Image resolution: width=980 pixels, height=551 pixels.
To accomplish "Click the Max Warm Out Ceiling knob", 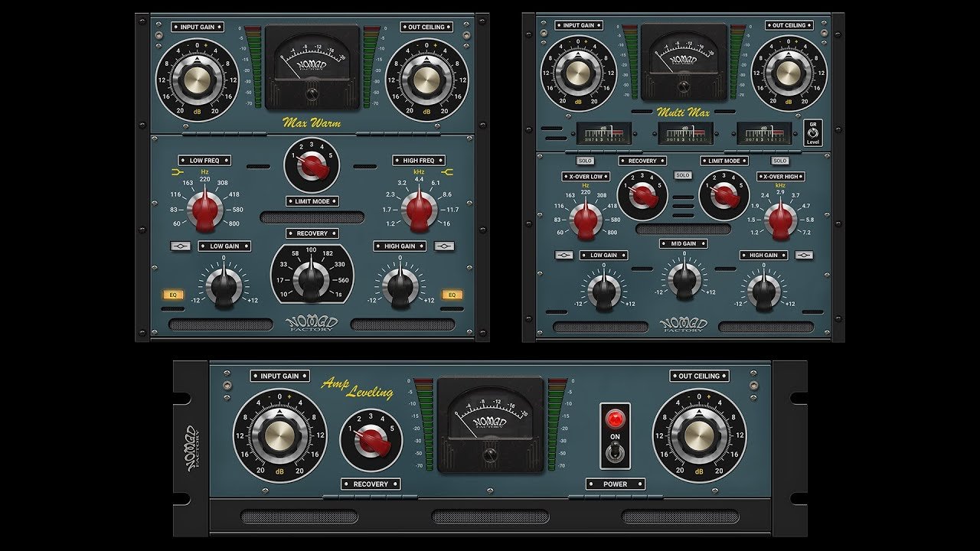I will pos(427,80).
